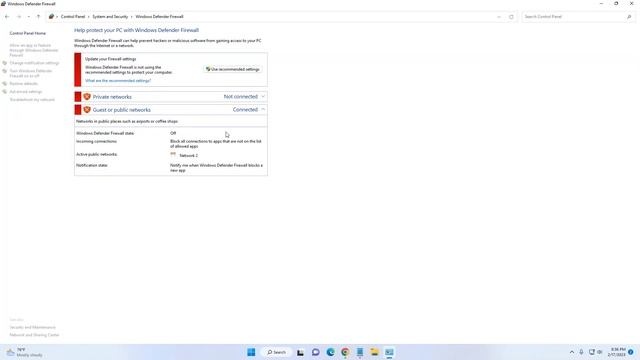Click the search magnifier icon
The image size is (640, 360).
click(629, 17)
